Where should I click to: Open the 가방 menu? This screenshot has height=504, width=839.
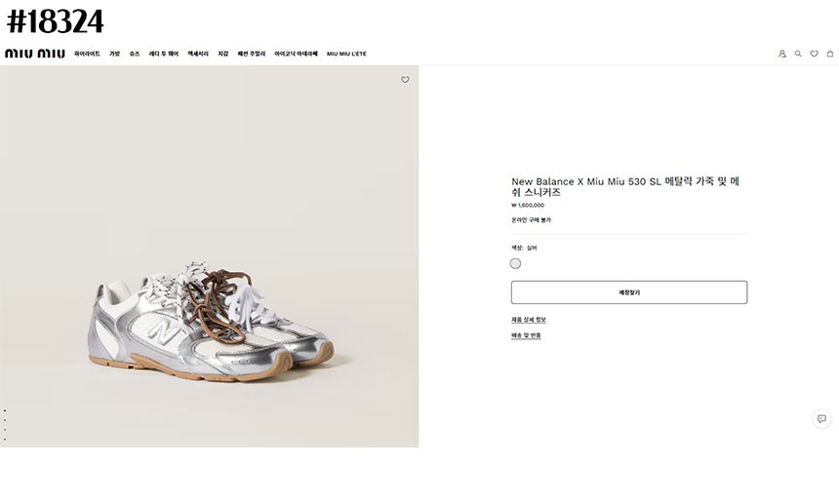(114, 54)
